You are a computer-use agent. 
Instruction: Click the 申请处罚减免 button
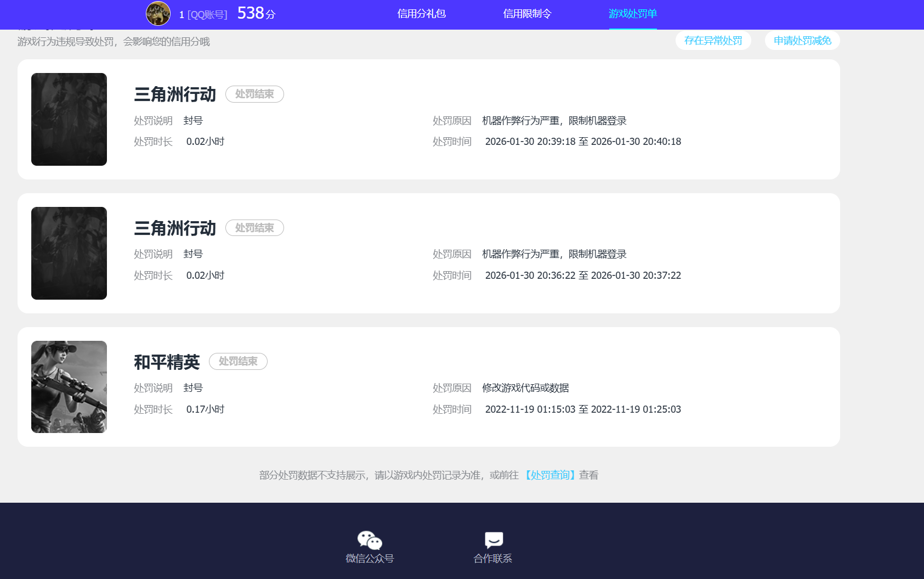802,41
